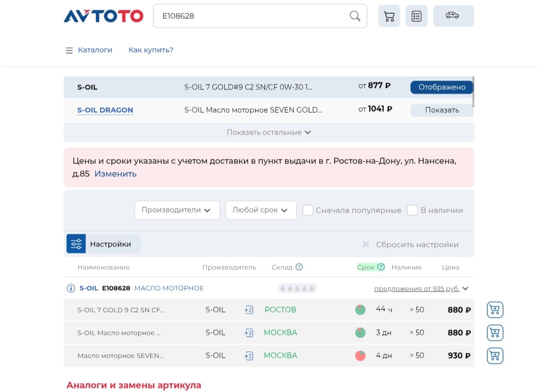Click the 930 ₽ price
The height and width of the screenshot is (392, 537).
click(459, 356)
